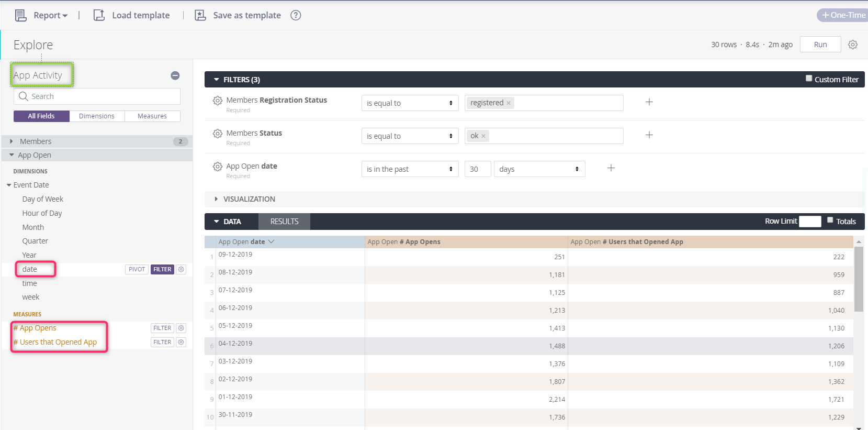Collapse the DATA section
This screenshot has width=868, height=430.
pyautogui.click(x=217, y=222)
